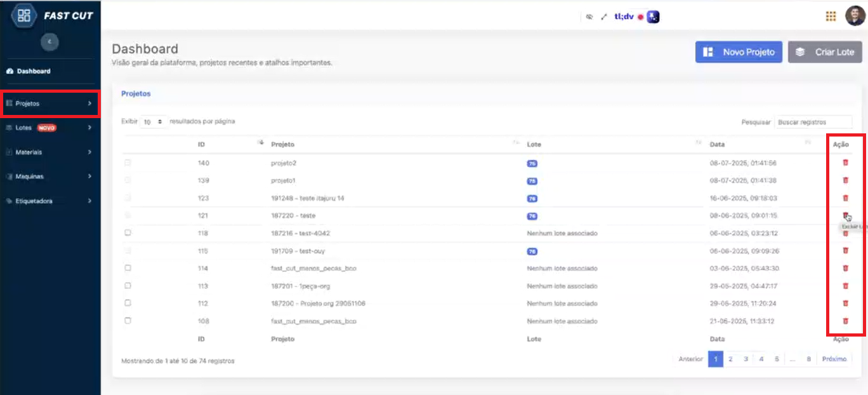Click lote badge 75 in projeto1 row
This screenshot has height=395, width=868.
click(x=532, y=181)
